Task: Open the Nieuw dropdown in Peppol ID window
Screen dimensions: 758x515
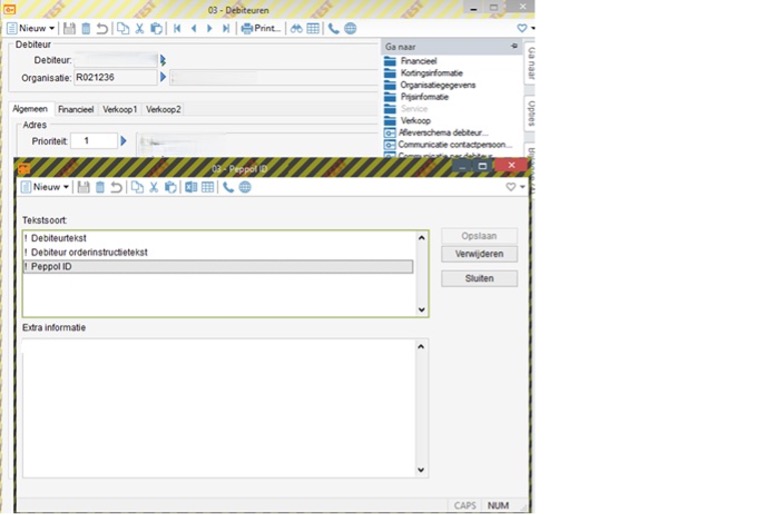Action: pyautogui.click(x=66, y=187)
